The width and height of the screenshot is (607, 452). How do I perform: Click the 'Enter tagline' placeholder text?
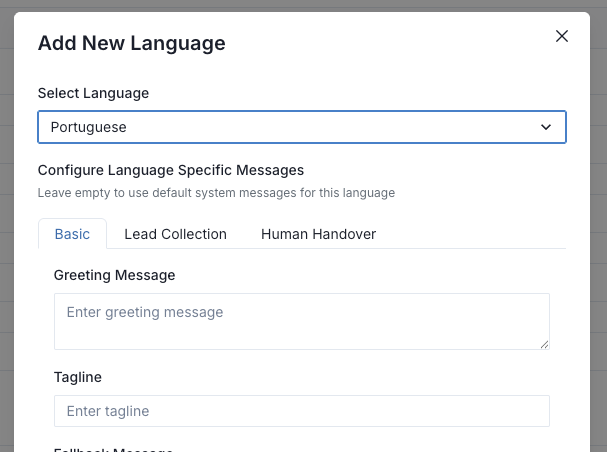(x=107, y=411)
